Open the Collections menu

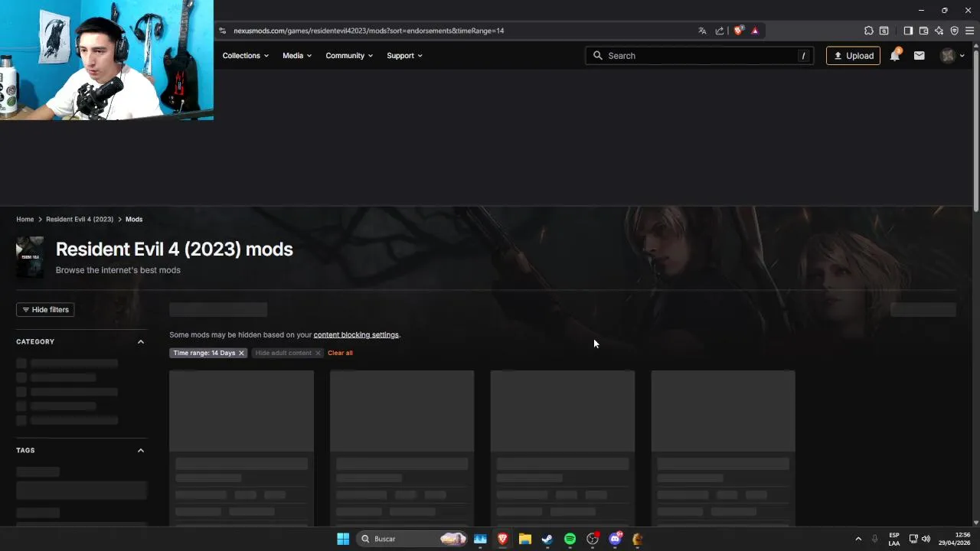(245, 55)
